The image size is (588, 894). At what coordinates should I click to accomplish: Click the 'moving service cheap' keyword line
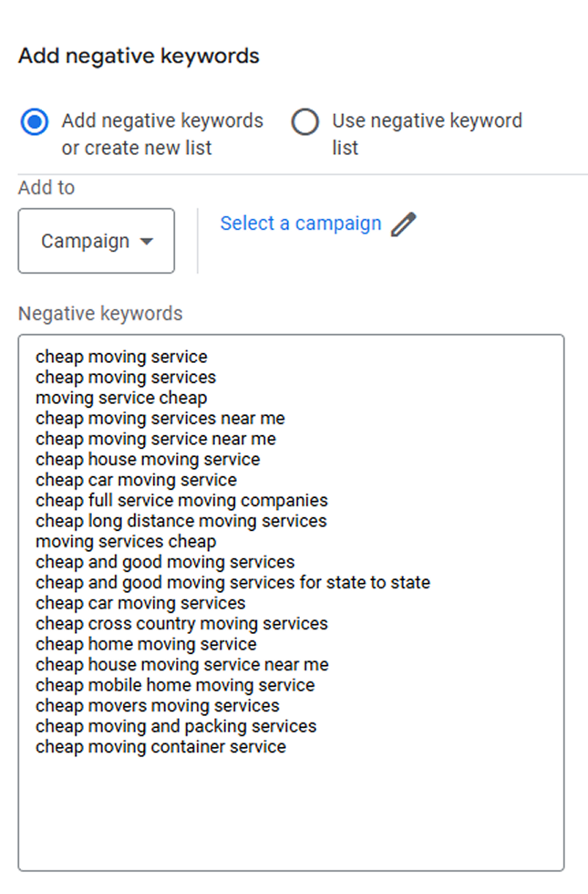click(x=121, y=398)
